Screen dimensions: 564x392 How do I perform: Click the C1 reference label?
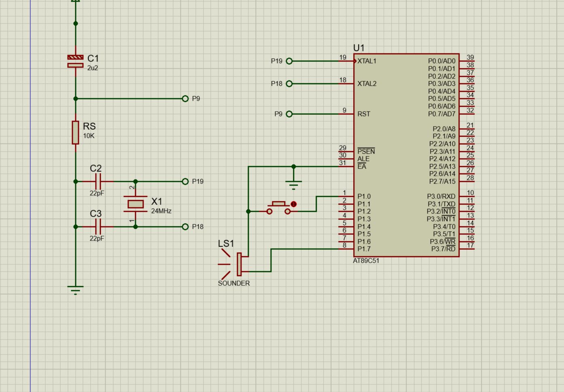pyautogui.click(x=93, y=59)
